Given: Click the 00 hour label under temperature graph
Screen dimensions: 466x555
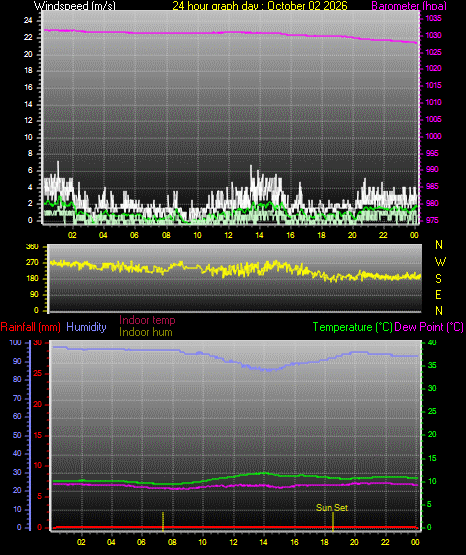Looking at the screenshot, I should coord(415,542).
